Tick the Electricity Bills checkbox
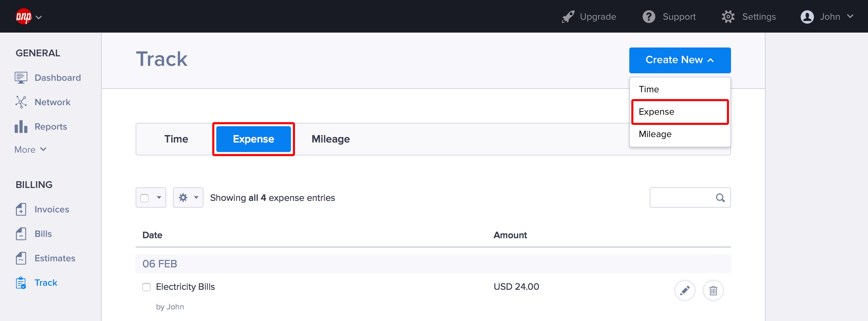Viewport: 868px width, 321px height. [x=146, y=287]
